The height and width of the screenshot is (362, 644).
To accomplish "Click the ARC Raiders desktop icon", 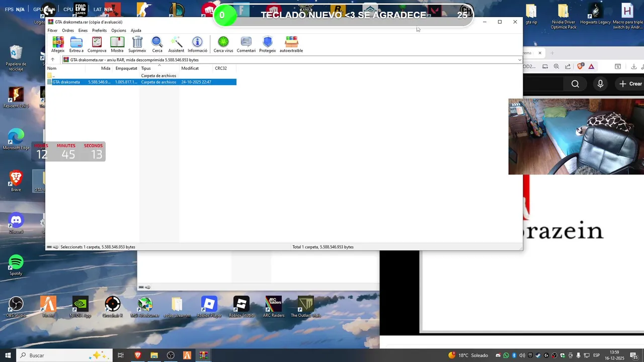I will pos(274,307).
